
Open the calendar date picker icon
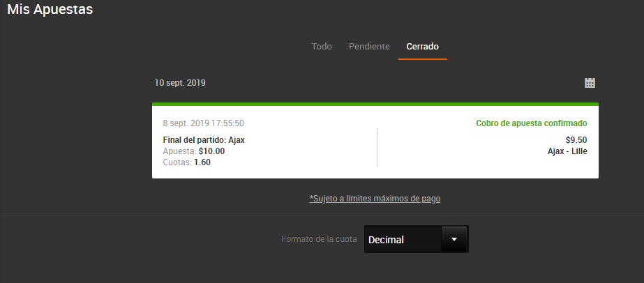[590, 83]
